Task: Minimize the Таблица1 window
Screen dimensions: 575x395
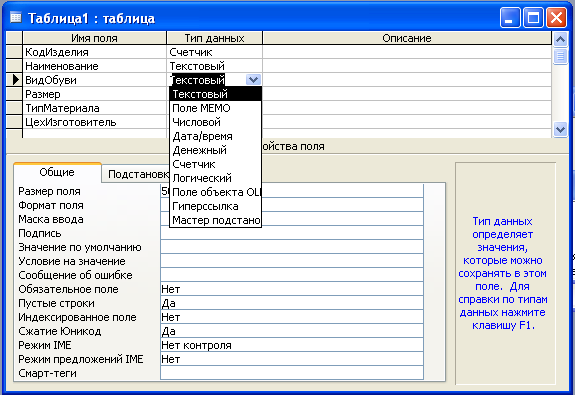Action: point(510,18)
